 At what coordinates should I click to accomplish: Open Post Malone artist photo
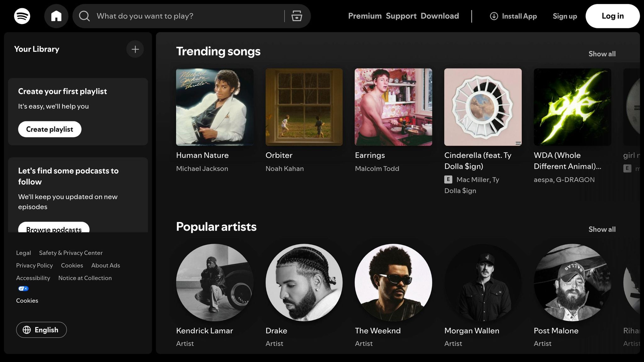coord(572,282)
